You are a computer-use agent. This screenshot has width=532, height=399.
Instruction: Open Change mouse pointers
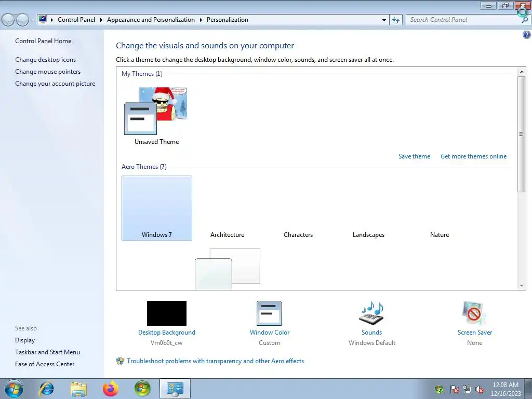tap(48, 72)
